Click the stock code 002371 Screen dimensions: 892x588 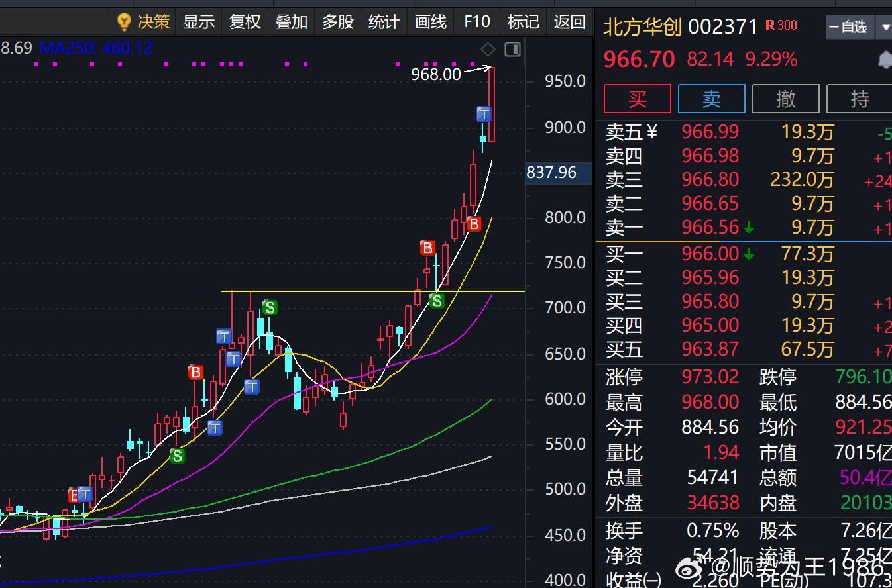coord(723,26)
